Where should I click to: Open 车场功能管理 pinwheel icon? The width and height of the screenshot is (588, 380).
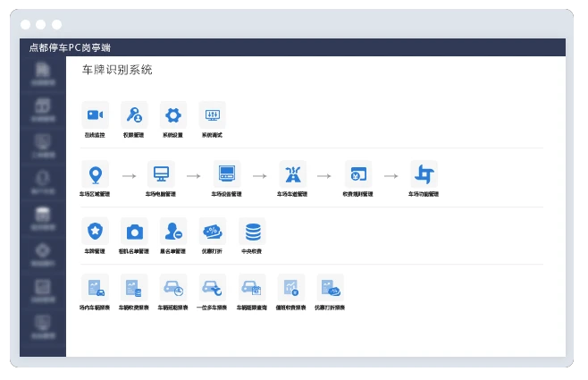point(424,174)
